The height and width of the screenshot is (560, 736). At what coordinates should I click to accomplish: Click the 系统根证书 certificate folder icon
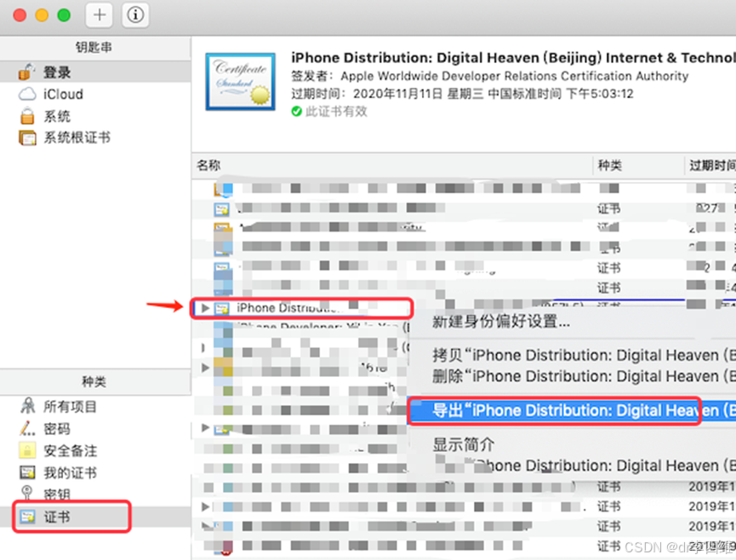[x=27, y=138]
